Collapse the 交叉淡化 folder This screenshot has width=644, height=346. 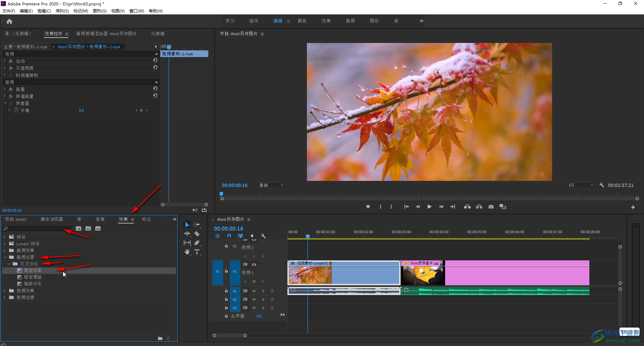(9, 264)
